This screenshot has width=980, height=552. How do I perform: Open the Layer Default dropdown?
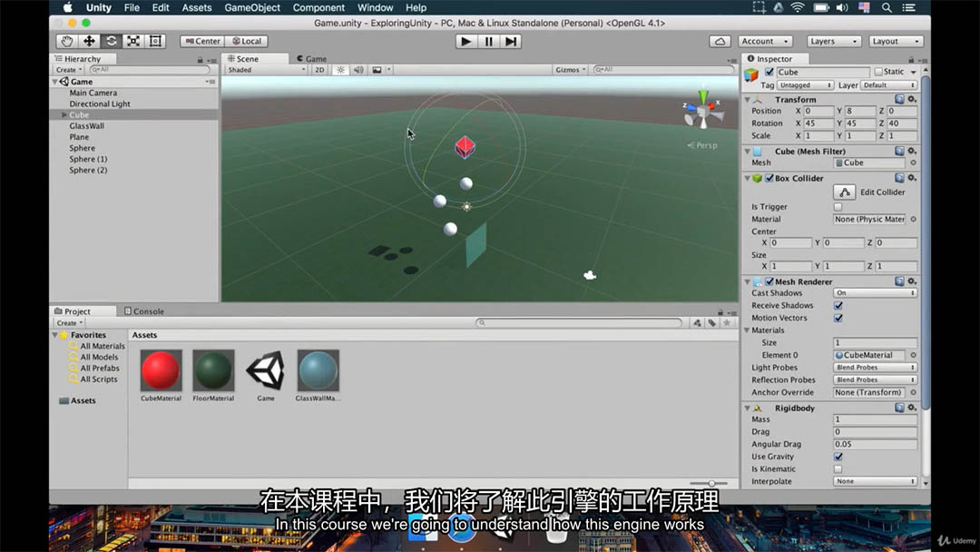[888, 85]
